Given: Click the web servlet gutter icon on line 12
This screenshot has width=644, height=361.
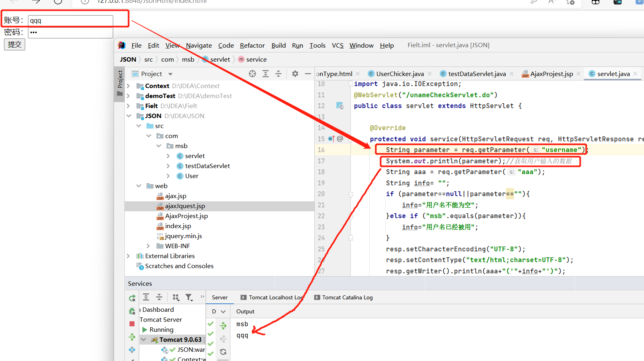Looking at the screenshot, I should click(x=340, y=106).
